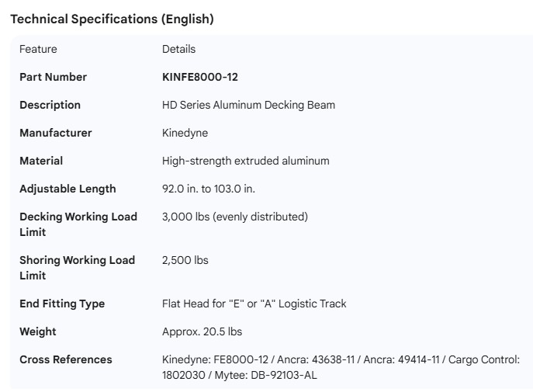Click the Cross References row label
The image size is (533, 392).
click(65, 359)
